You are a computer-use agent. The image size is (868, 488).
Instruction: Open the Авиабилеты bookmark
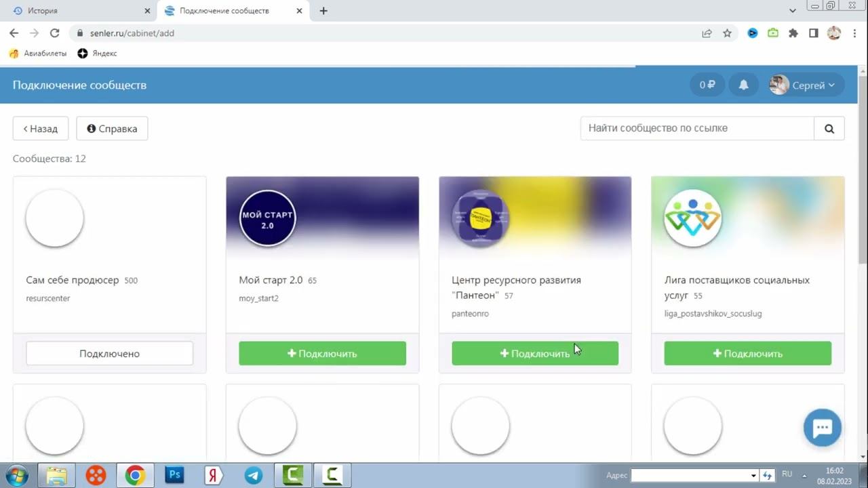[38, 53]
